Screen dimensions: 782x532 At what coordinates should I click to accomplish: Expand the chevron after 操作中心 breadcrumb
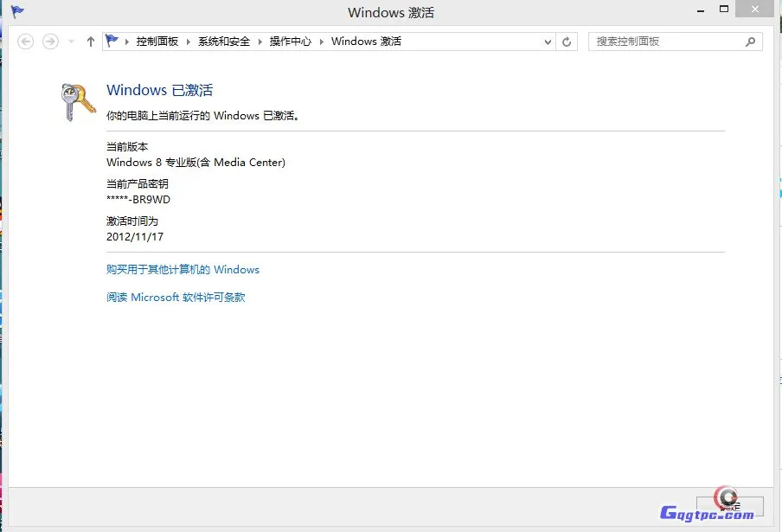click(x=321, y=42)
